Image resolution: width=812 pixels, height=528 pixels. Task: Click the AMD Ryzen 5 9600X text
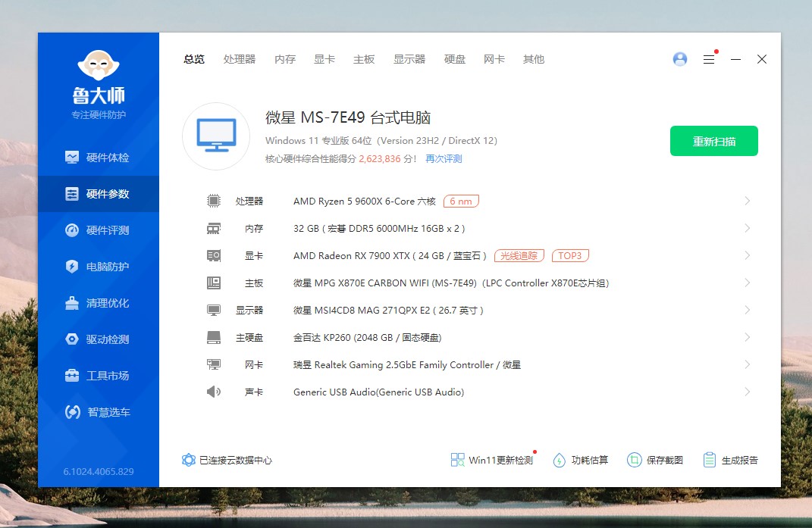365,202
